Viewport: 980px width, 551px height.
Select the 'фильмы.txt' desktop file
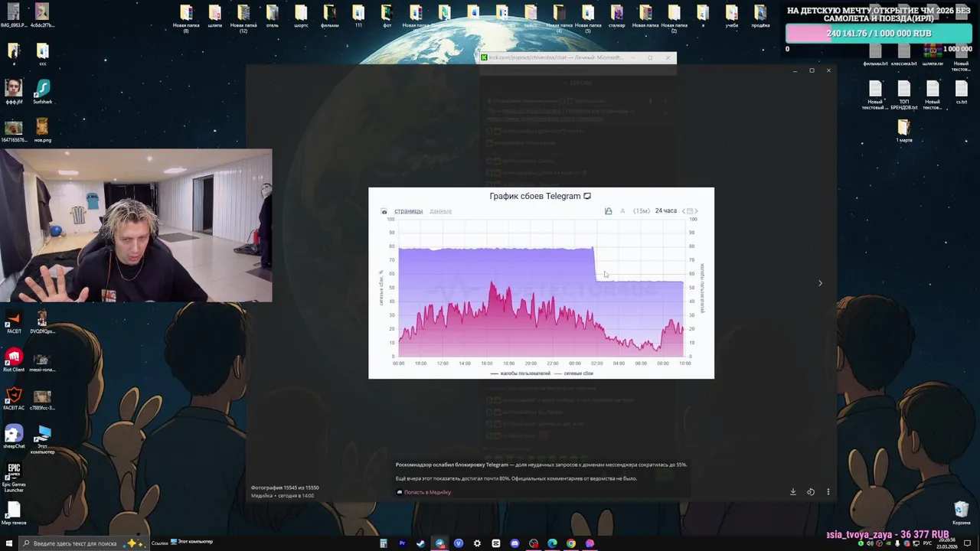pyautogui.click(x=875, y=54)
